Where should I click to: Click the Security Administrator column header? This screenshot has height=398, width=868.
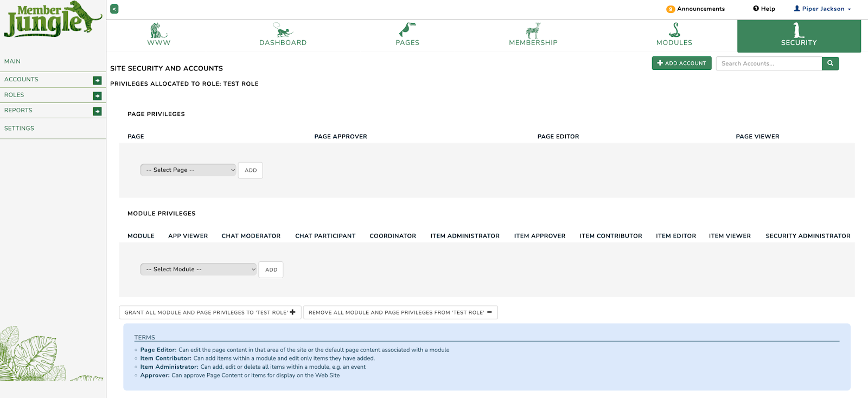click(x=808, y=236)
